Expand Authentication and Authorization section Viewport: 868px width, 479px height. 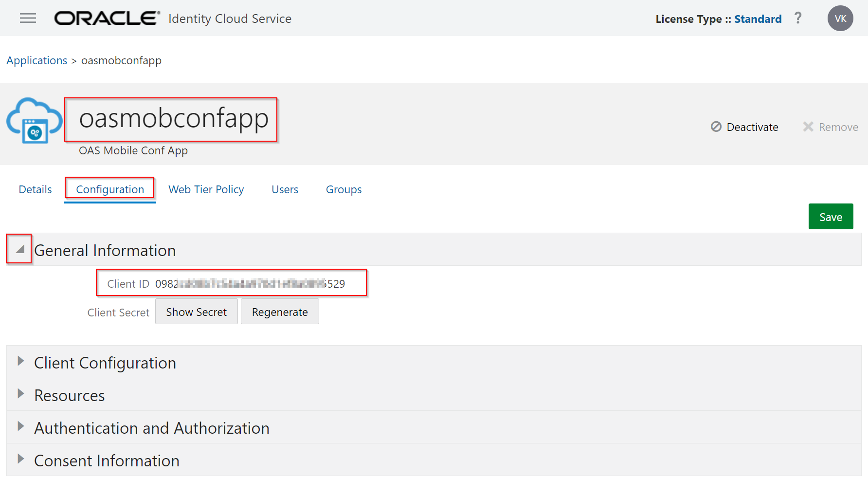tap(20, 426)
